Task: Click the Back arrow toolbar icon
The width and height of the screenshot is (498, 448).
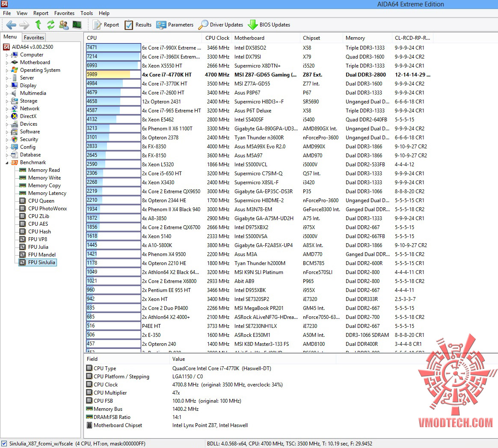Action: [11, 25]
